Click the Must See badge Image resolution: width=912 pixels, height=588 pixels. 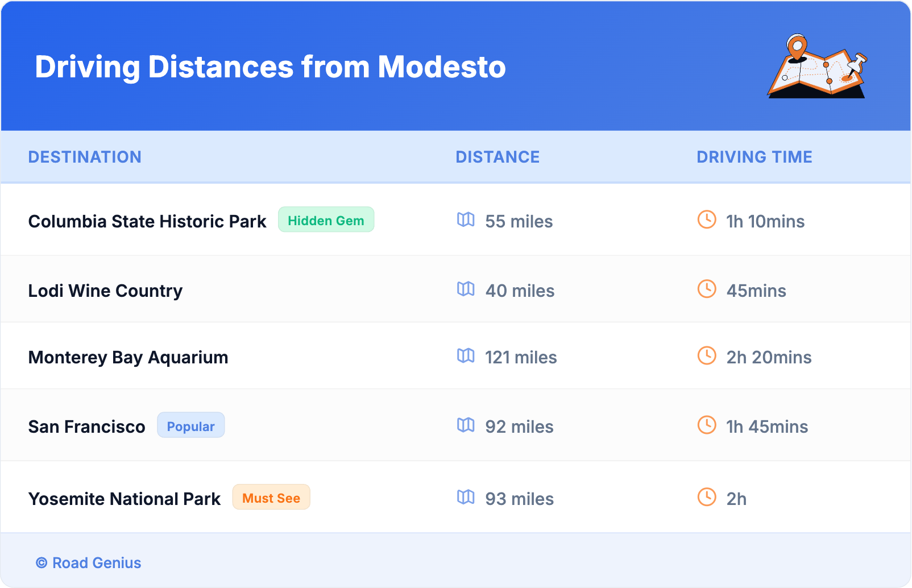[x=271, y=498]
